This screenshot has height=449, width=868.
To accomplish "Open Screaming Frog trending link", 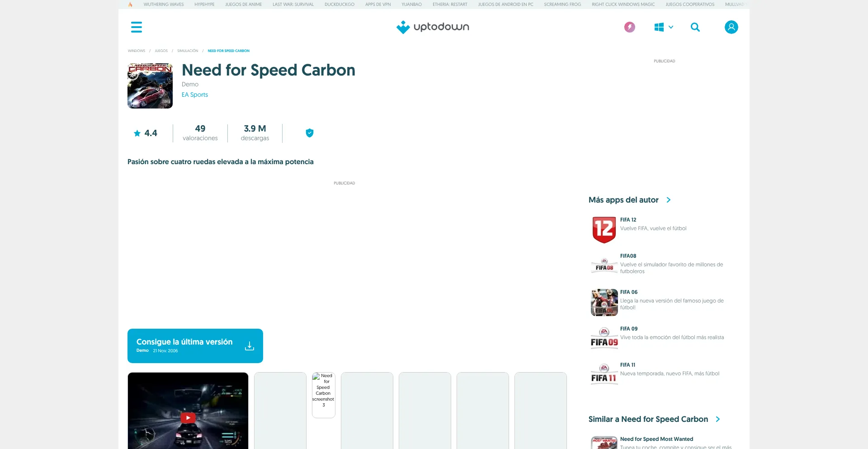I will point(562,5).
